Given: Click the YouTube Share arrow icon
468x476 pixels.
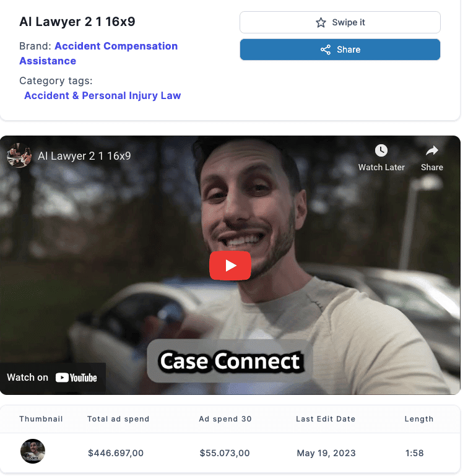Looking at the screenshot, I should 432,150.
